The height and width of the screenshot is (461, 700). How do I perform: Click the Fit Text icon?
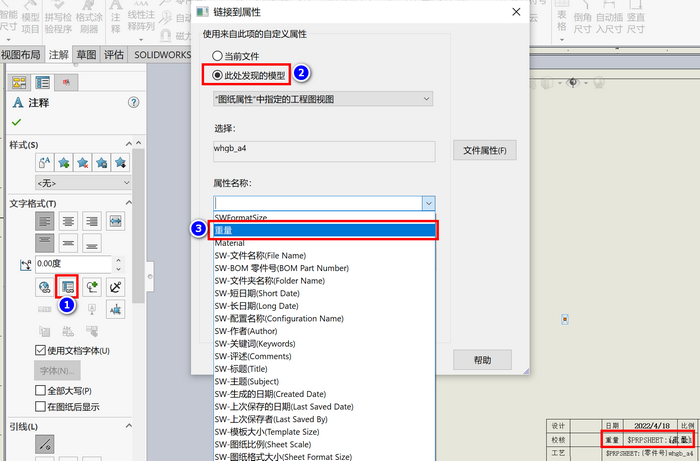click(116, 221)
